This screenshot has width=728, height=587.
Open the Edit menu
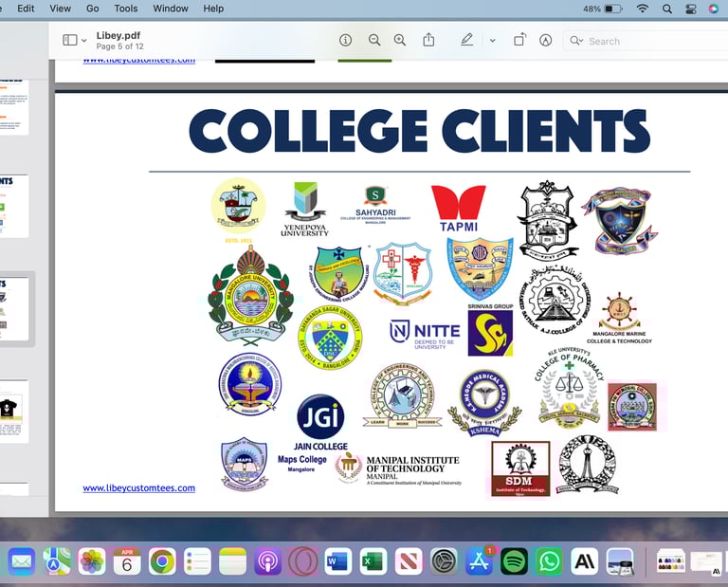click(26, 9)
